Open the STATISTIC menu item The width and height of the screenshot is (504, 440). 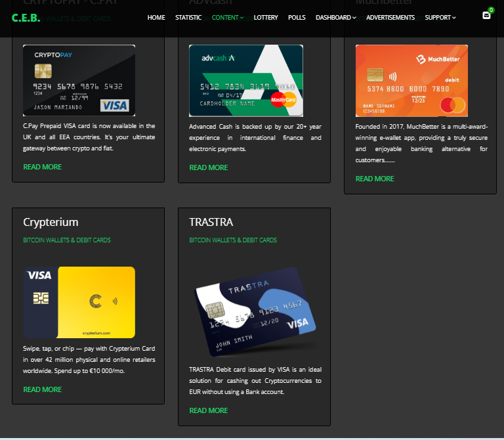(x=188, y=18)
